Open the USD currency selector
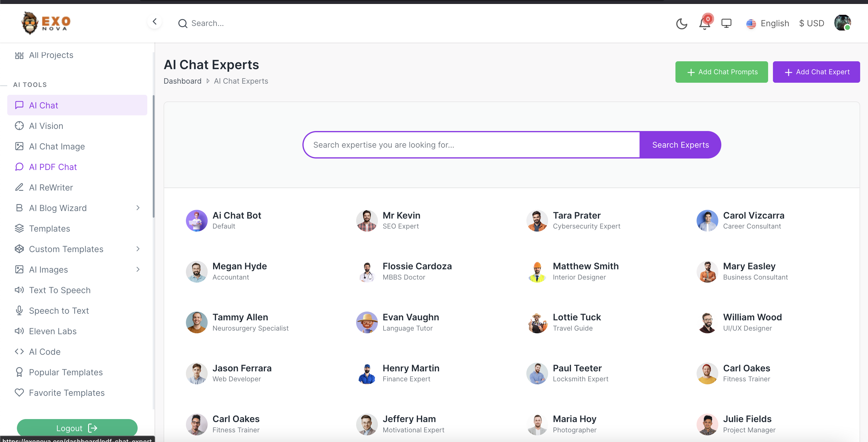 pyautogui.click(x=811, y=24)
